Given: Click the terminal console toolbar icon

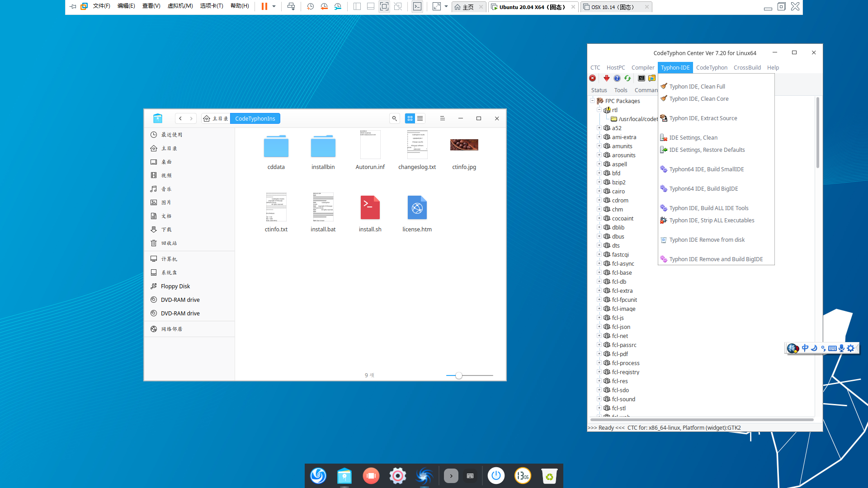Looking at the screenshot, I should tap(642, 78).
